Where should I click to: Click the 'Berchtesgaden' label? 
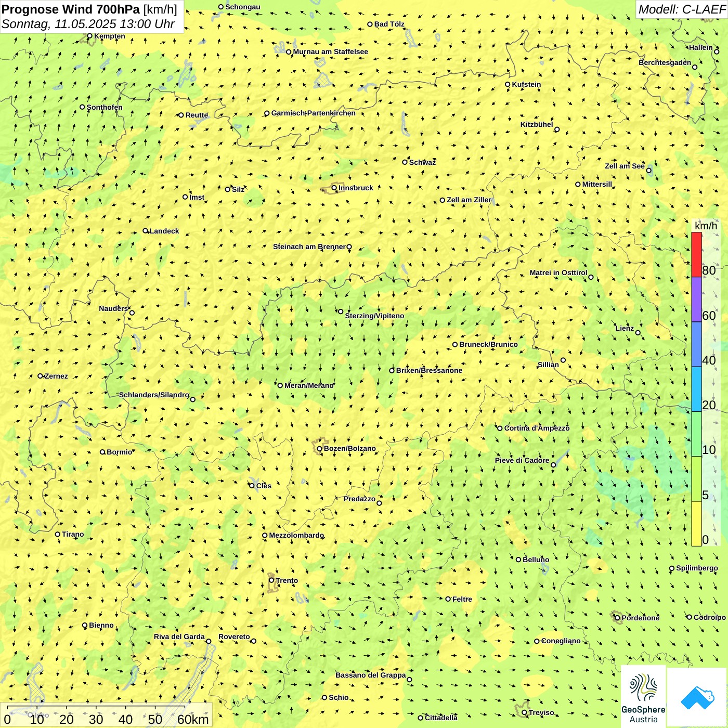[x=665, y=62]
